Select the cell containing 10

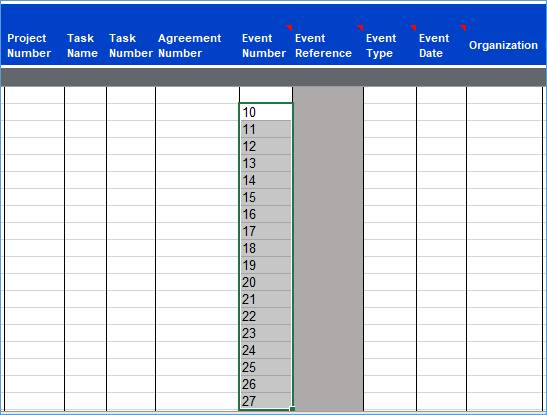click(266, 112)
